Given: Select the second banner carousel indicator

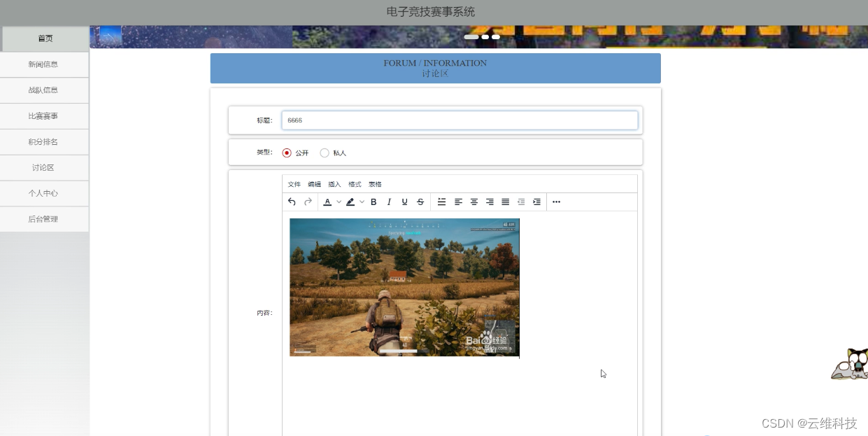Looking at the screenshot, I should [485, 36].
